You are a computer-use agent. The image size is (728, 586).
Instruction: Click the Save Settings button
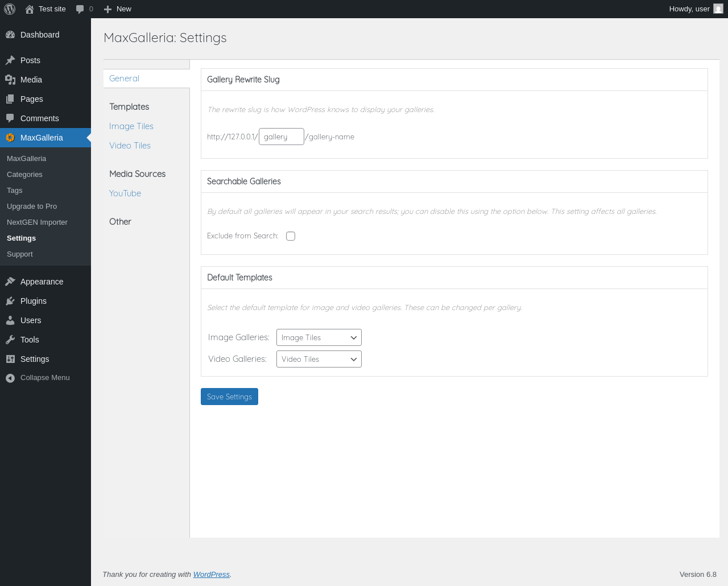click(229, 397)
